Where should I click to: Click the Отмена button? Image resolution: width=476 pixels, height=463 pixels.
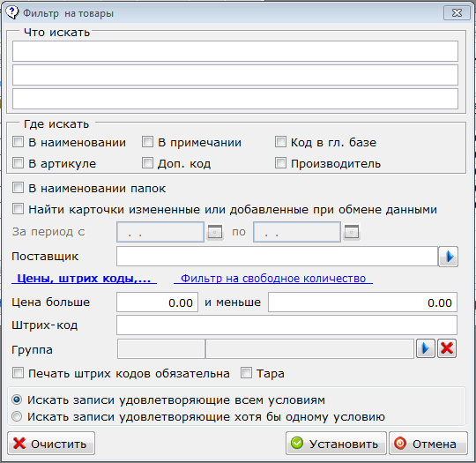[428, 444]
